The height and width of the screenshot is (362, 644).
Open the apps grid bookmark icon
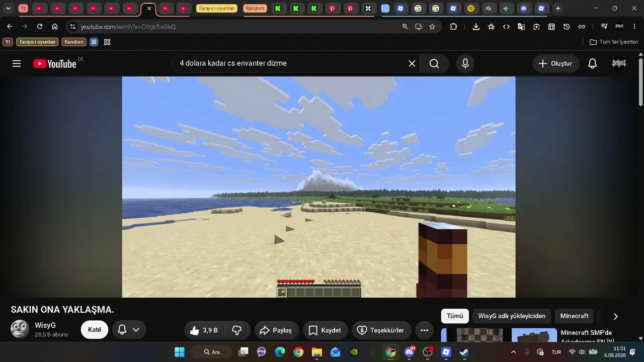tap(107, 42)
